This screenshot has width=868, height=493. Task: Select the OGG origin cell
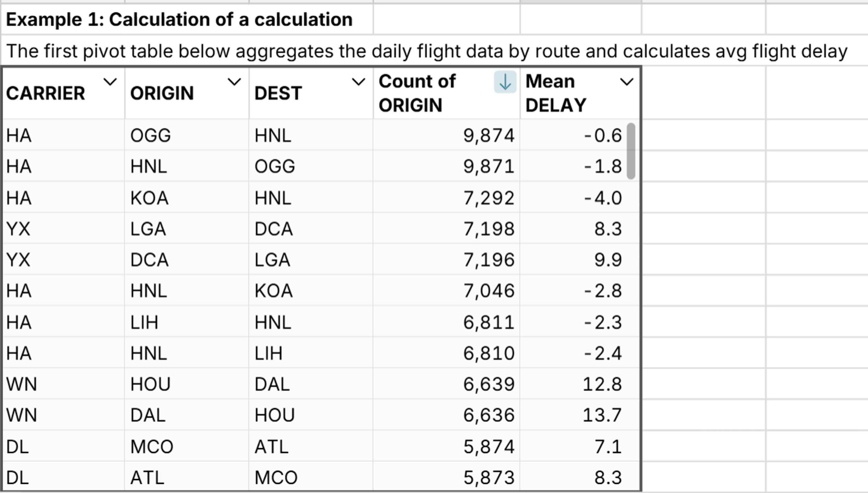point(150,135)
